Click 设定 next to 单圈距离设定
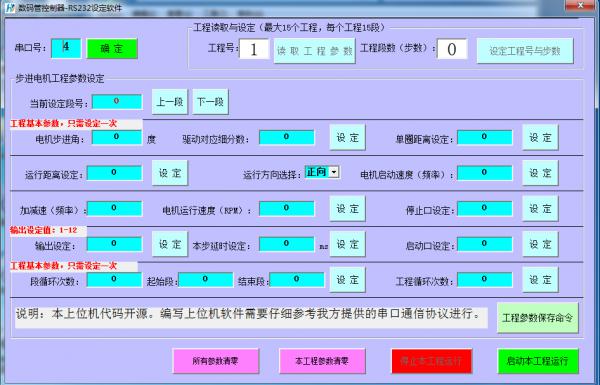This screenshot has width=600, height=385. [540, 137]
